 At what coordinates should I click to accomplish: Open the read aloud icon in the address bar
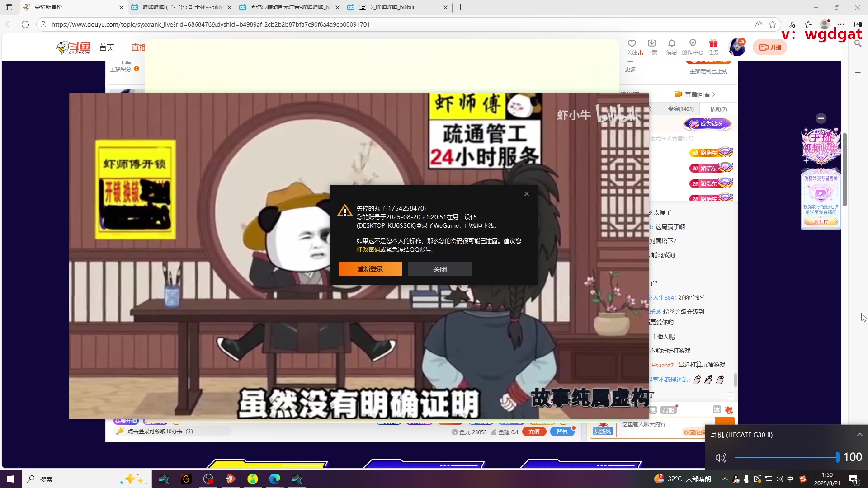pyautogui.click(x=758, y=24)
